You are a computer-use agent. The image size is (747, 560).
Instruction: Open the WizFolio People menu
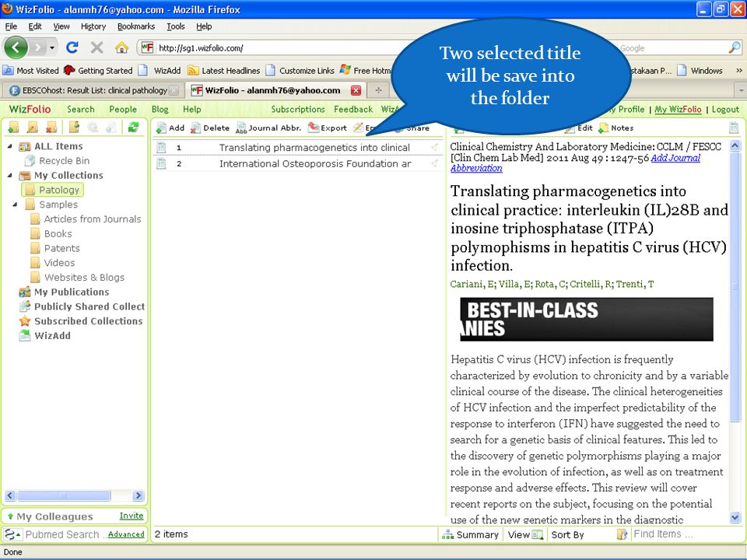click(123, 109)
